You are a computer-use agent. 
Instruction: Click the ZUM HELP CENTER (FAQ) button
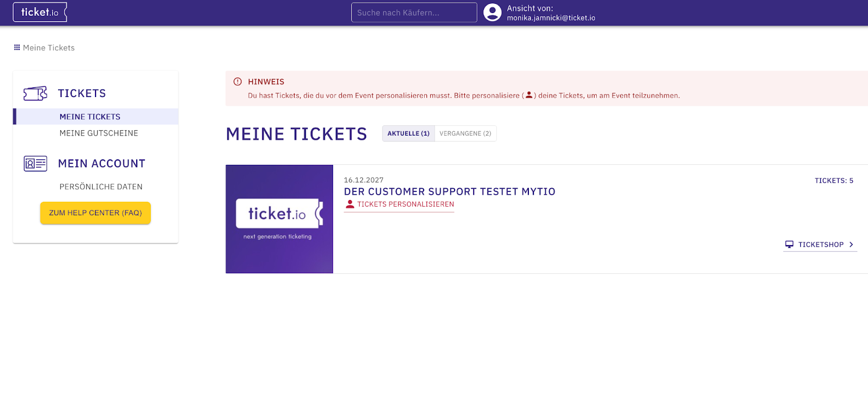tap(95, 213)
